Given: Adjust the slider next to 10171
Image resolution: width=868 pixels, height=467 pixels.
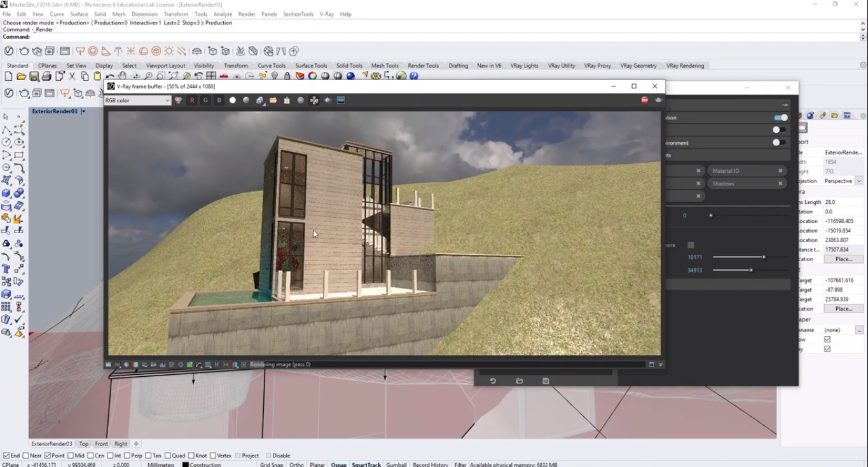Looking at the screenshot, I should coord(764,257).
